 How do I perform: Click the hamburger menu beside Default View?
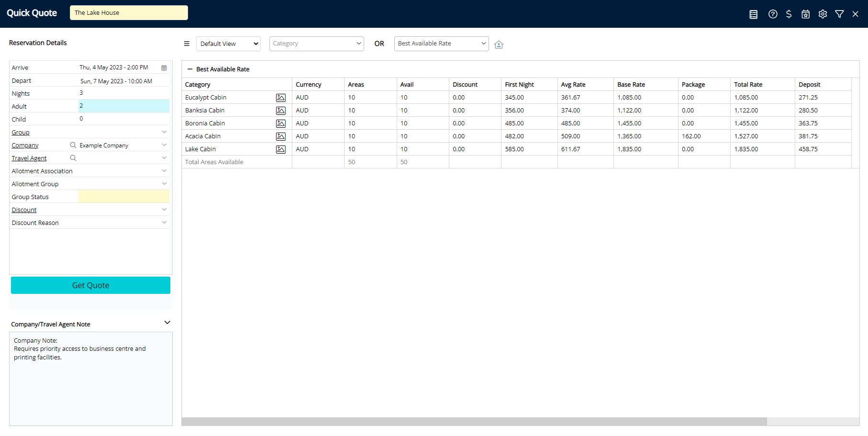(x=187, y=44)
